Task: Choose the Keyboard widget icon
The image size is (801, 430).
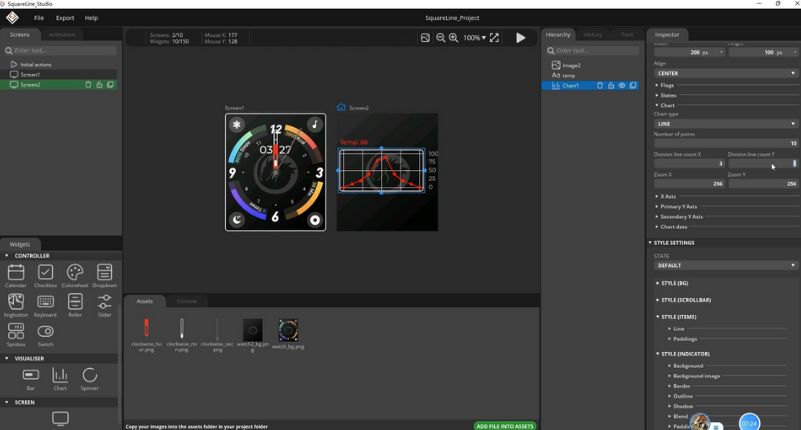Action: coord(45,302)
